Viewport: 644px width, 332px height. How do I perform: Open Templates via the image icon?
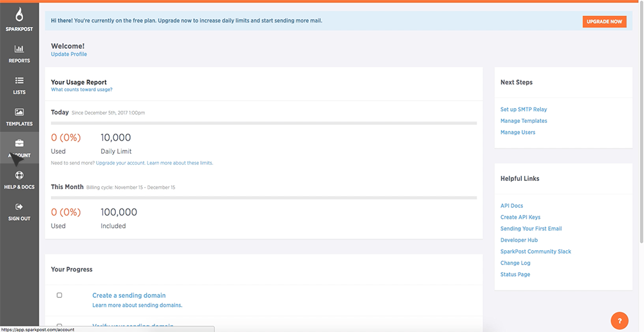click(x=19, y=112)
